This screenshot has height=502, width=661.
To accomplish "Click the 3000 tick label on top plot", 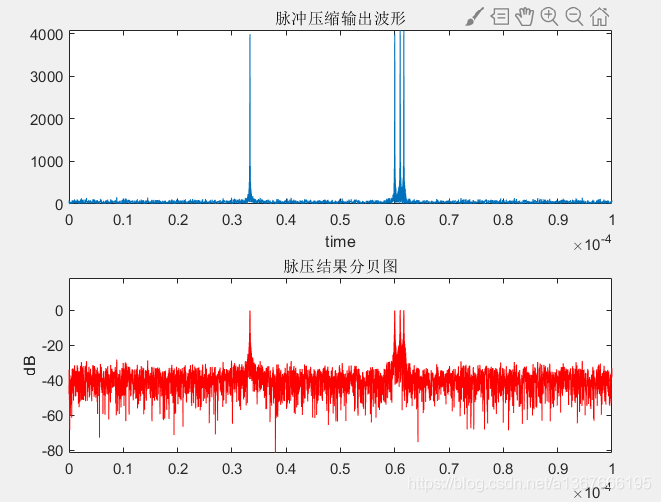I will pyautogui.click(x=46, y=77).
